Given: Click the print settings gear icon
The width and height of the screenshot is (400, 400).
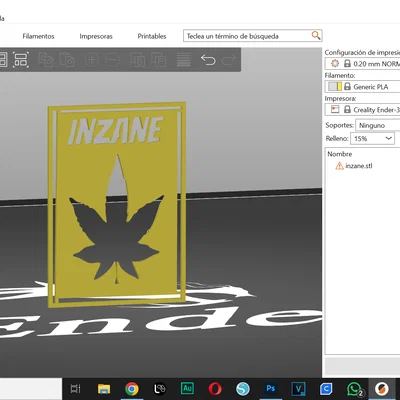Looking at the screenshot, I should click(335, 63).
